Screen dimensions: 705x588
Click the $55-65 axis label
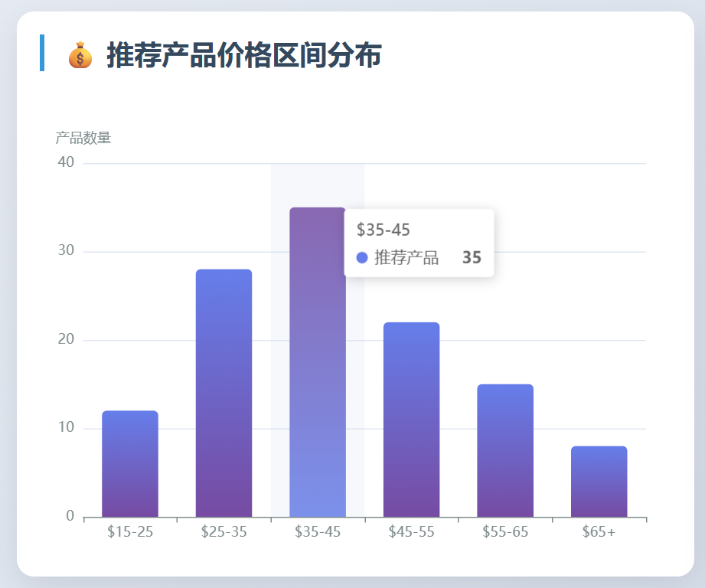click(505, 532)
